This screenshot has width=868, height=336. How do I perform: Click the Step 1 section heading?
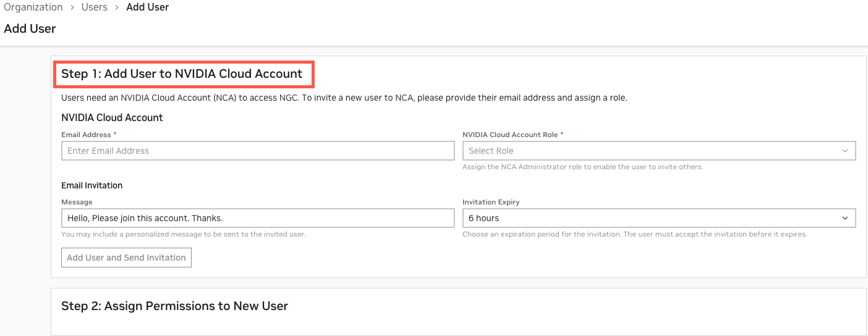coord(182,74)
